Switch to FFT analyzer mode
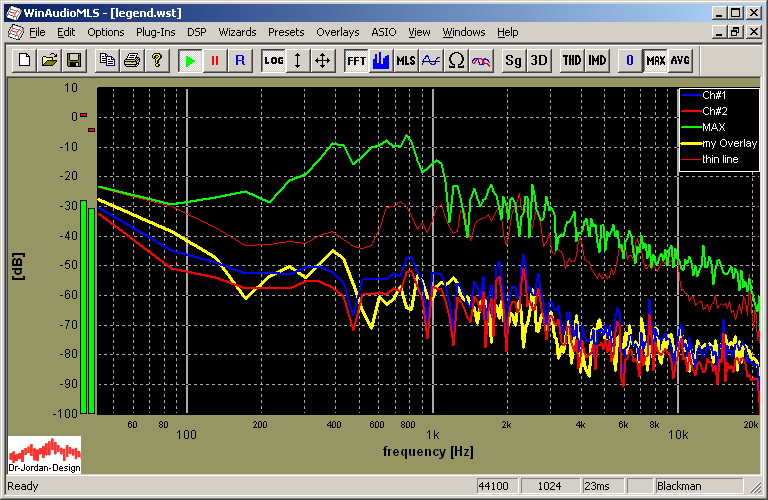The width and height of the screenshot is (768, 500). point(356,60)
